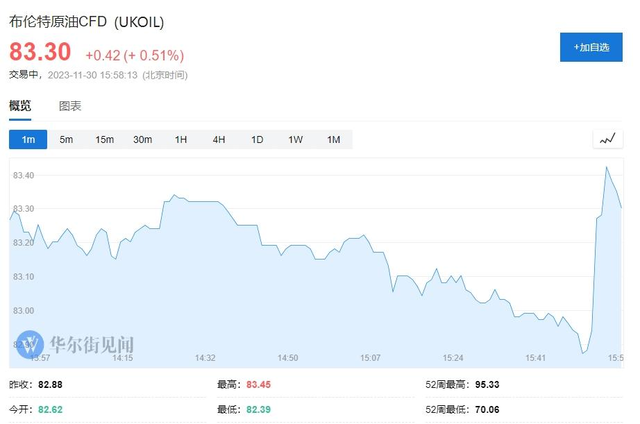Select the 1m timeframe
This screenshot has width=640, height=424.
point(28,140)
